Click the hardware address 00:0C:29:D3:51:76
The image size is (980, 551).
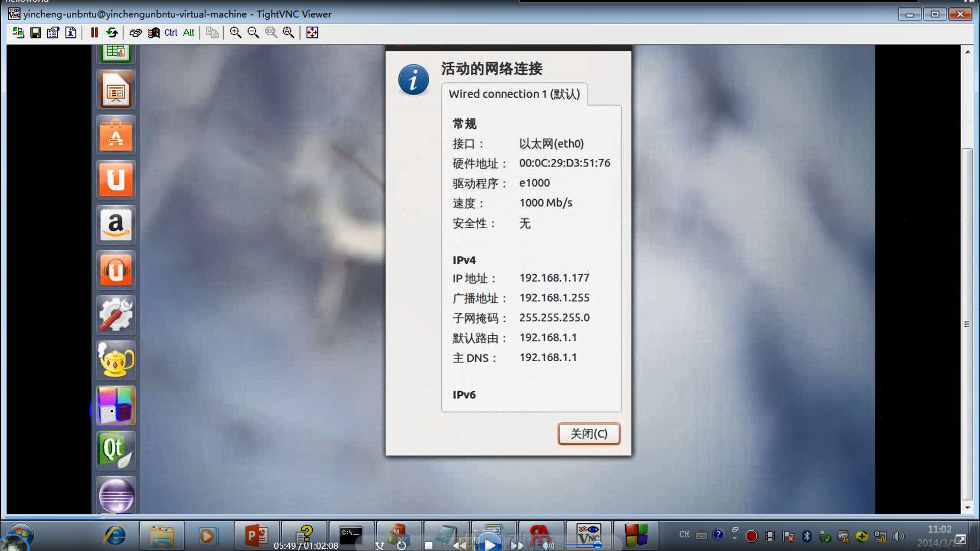point(564,163)
